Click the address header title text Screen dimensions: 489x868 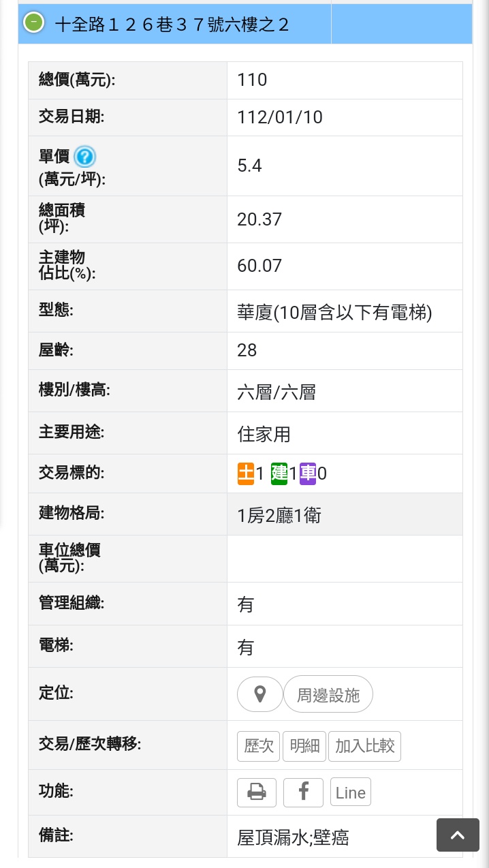pyautogui.click(x=172, y=25)
